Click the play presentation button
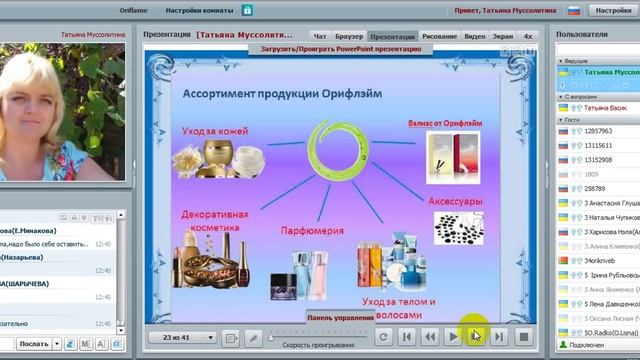The width and height of the screenshot is (640, 360). (x=453, y=337)
